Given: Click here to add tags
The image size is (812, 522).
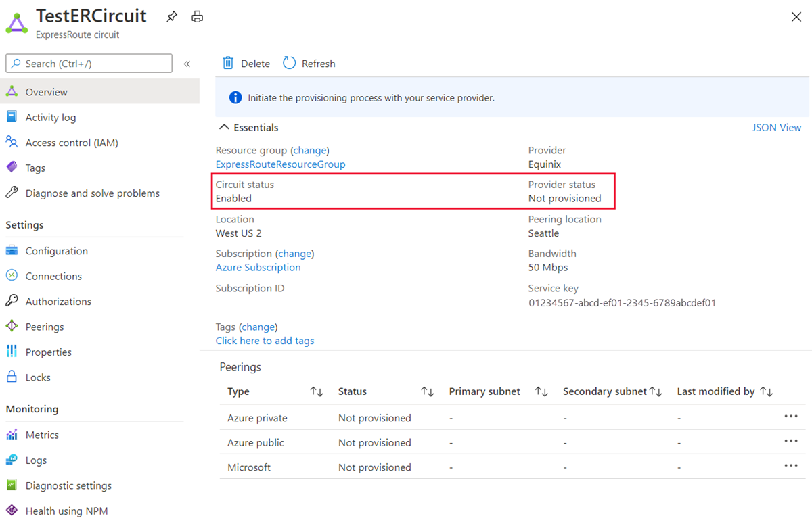Looking at the screenshot, I should point(265,341).
